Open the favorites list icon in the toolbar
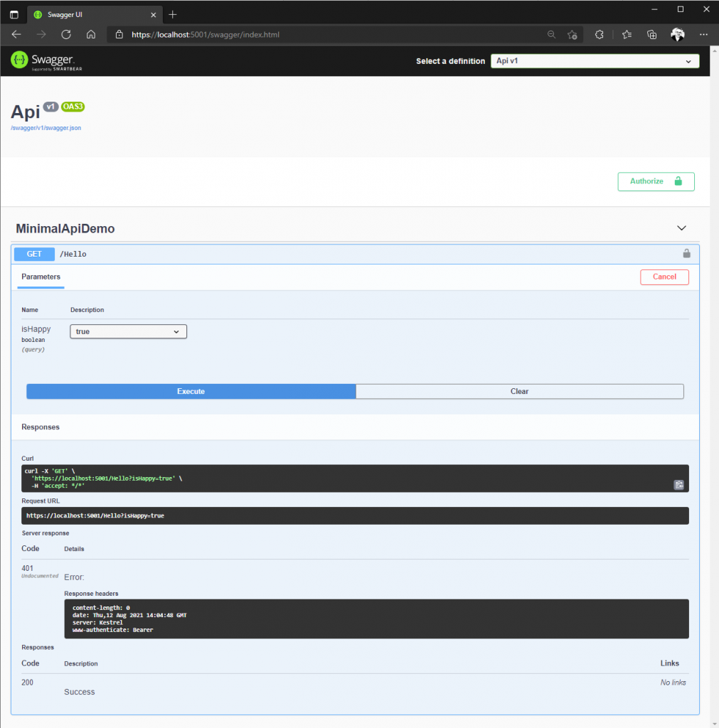 (x=626, y=34)
